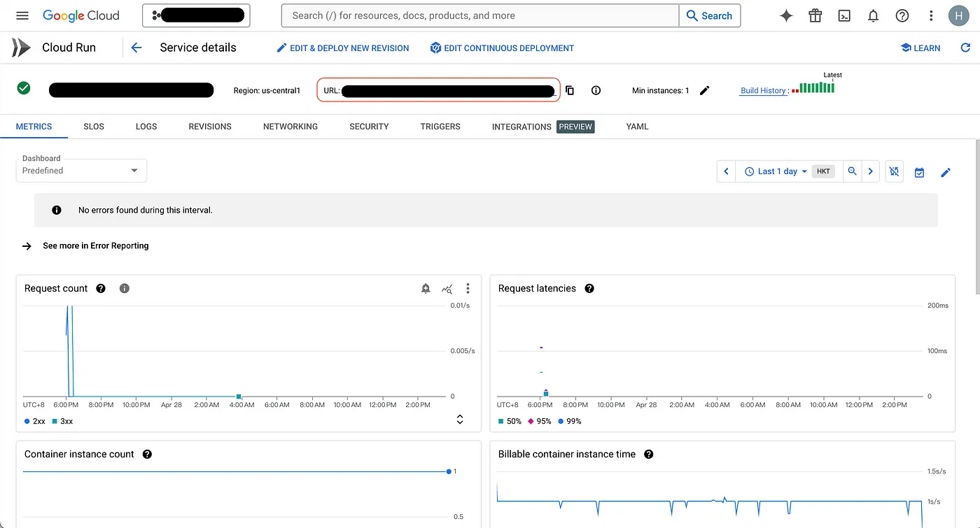
Task: Click Request count info icon
Action: [x=125, y=288]
